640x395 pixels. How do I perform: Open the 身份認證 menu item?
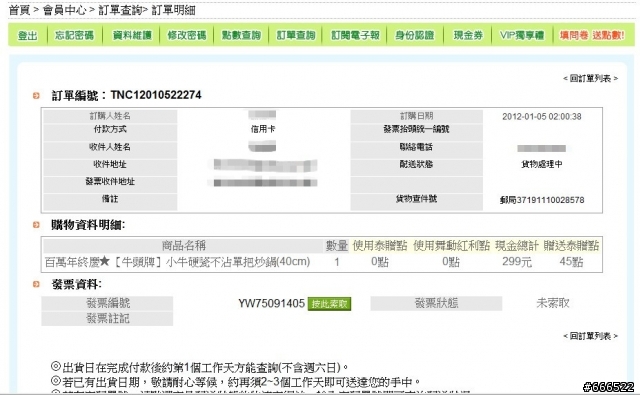pos(414,36)
